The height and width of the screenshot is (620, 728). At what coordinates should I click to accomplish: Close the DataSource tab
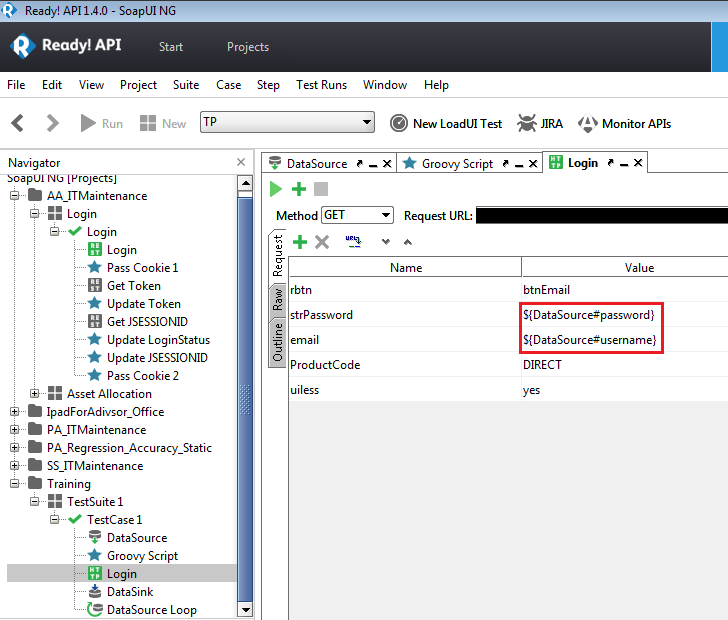coord(387,163)
